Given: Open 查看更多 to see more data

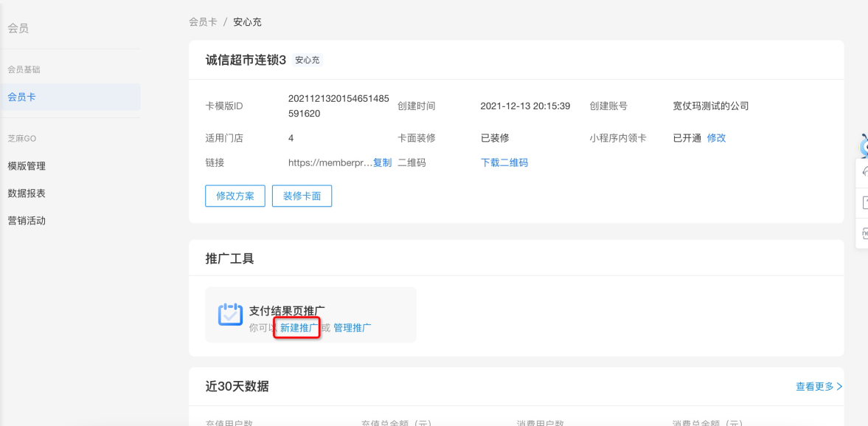Looking at the screenshot, I should tap(819, 386).
